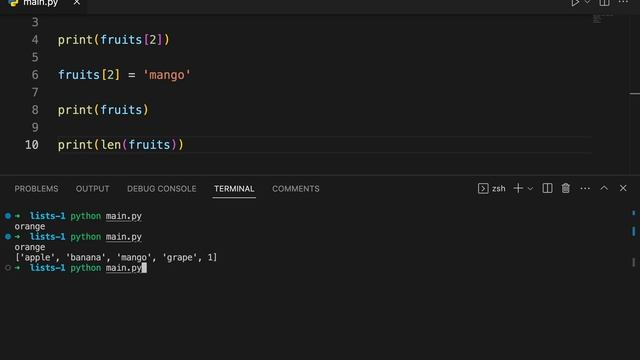Switch to the OUTPUT panel tab

tap(93, 189)
